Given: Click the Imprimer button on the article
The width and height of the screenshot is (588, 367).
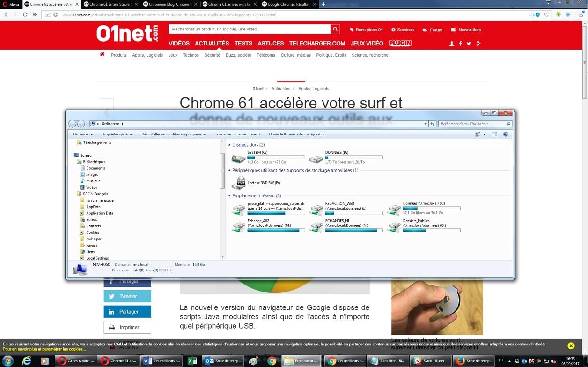Looking at the screenshot, I should click(127, 327).
